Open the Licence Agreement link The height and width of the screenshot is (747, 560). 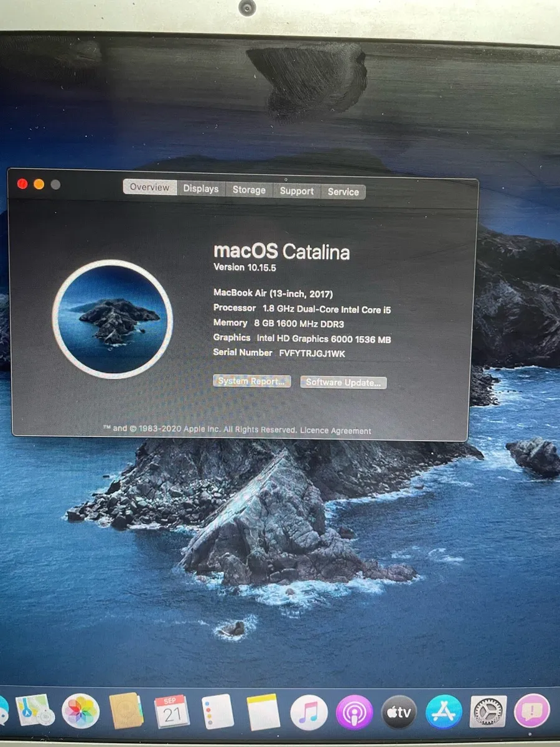point(335,431)
